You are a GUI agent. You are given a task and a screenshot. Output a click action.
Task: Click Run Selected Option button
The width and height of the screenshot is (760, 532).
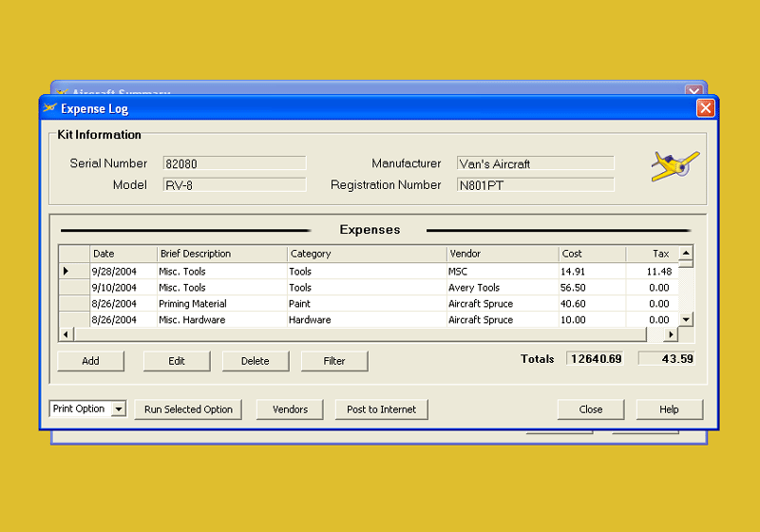tap(188, 409)
